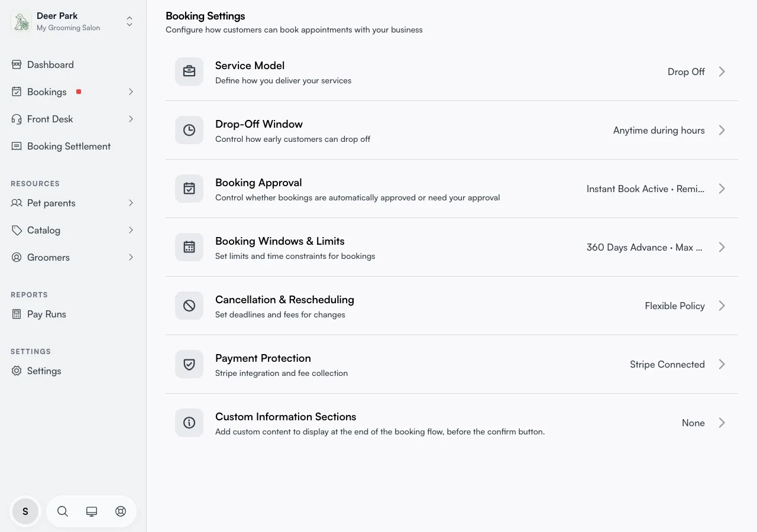This screenshot has height=532, width=757.
Task: Open the business switcher up-down chevron
Action: [130, 22]
